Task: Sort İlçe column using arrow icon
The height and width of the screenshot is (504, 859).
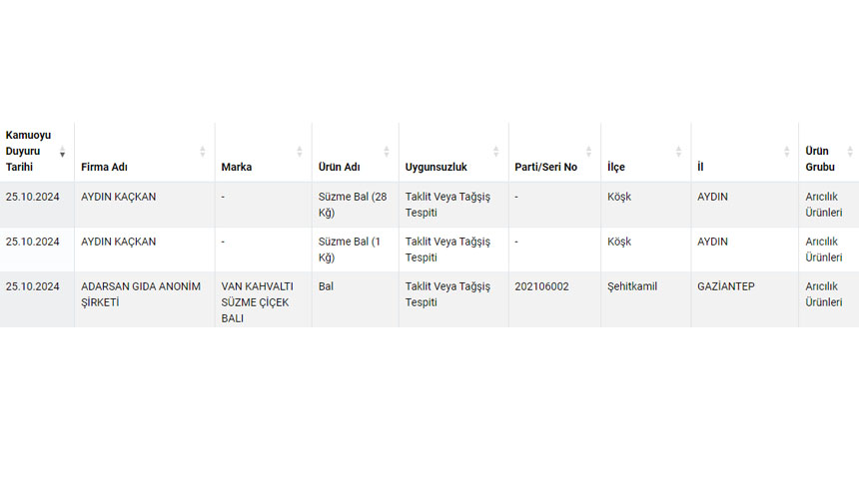Action: point(679,152)
